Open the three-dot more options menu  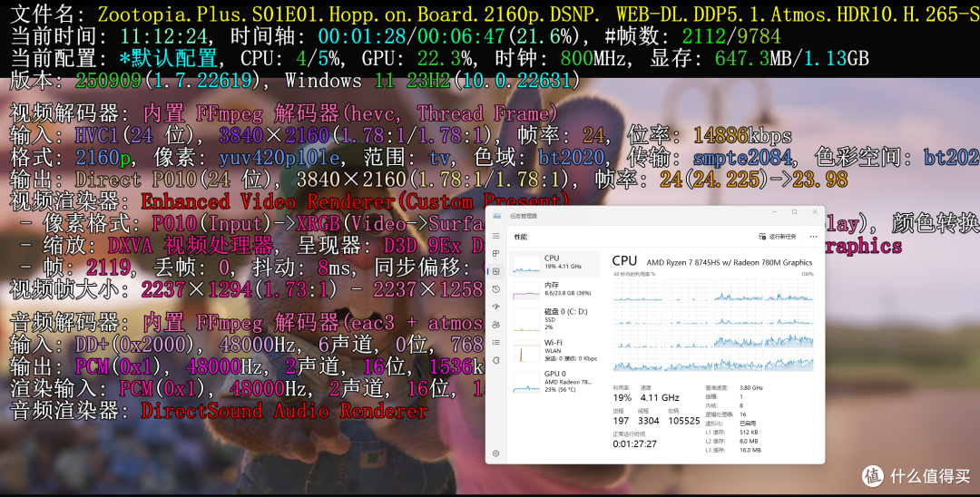pos(813,237)
